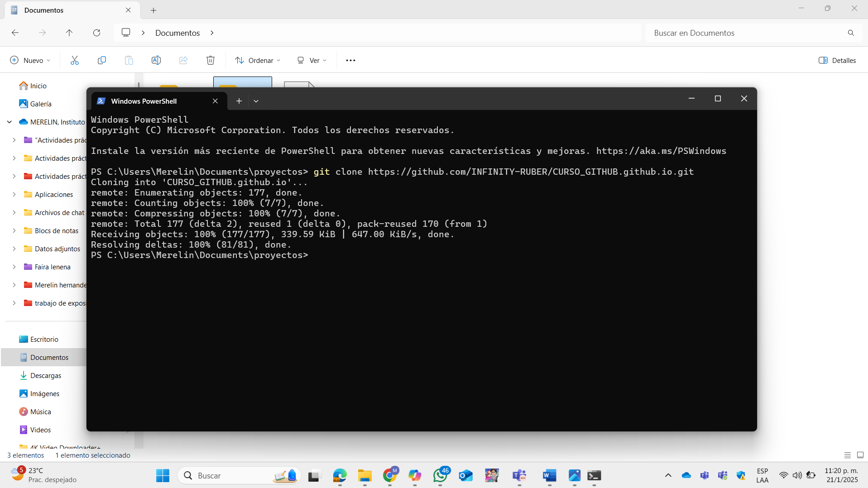Open the PowerShell tab dropdown arrow
This screenshot has height=488, width=868.
pos(256,101)
